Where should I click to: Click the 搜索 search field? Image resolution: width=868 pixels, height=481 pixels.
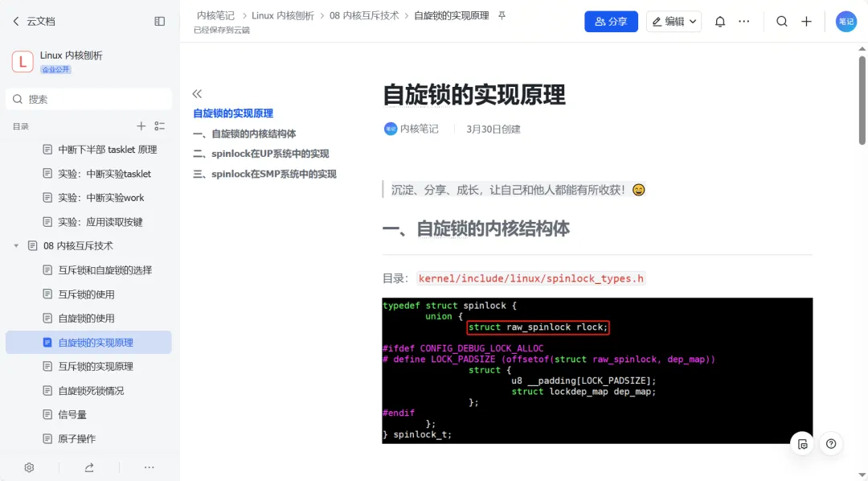88,99
